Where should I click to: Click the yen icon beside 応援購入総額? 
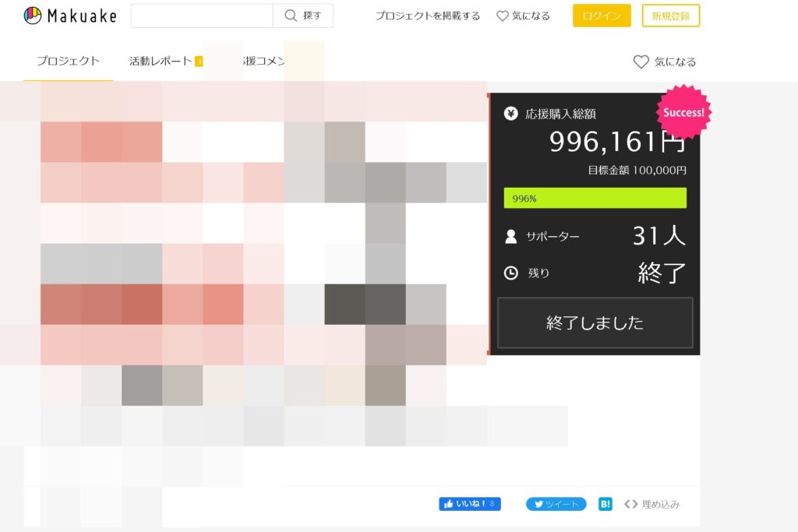[511, 114]
